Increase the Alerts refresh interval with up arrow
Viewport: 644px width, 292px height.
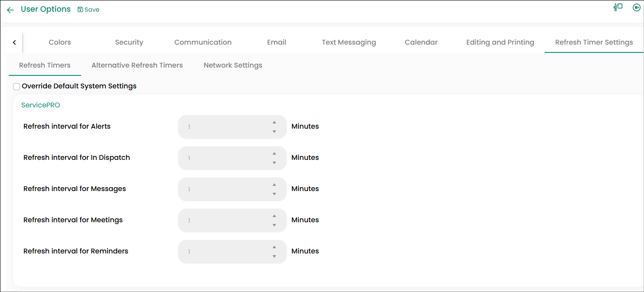274,123
